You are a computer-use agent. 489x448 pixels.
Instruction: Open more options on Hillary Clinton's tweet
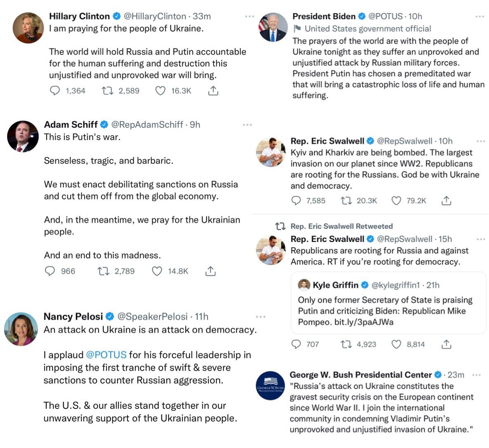click(x=249, y=16)
